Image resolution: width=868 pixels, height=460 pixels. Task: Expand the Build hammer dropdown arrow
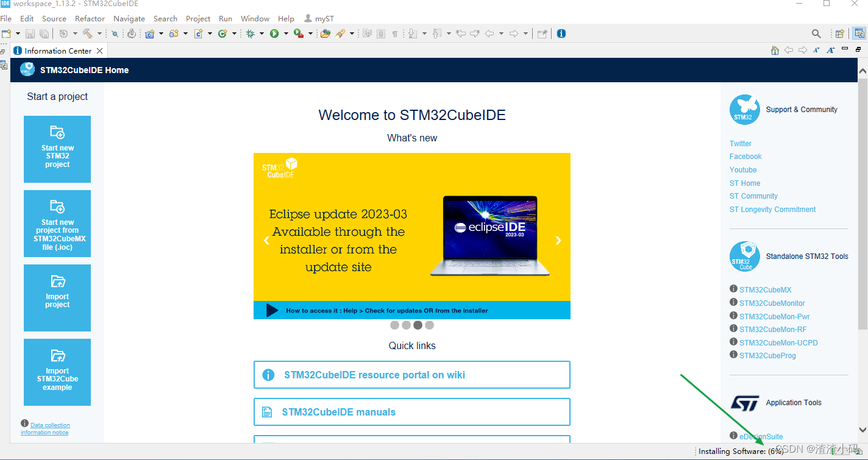[99, 34]
